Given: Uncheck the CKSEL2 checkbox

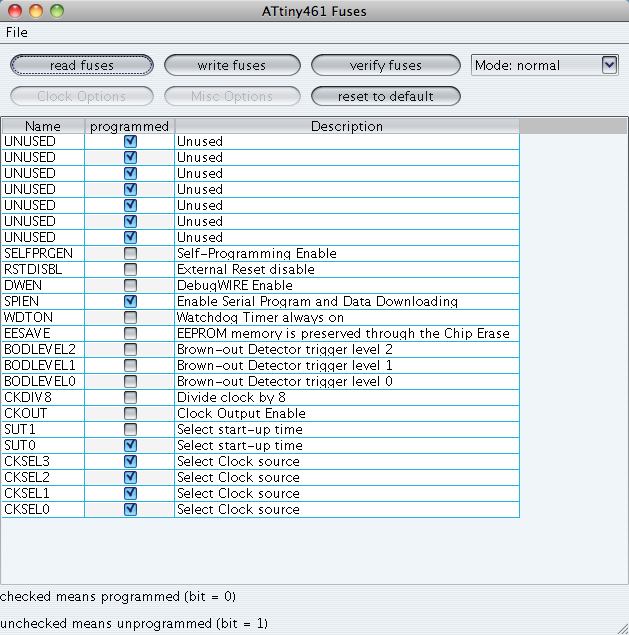Looking at the screenshot, I should coord(130,477).
